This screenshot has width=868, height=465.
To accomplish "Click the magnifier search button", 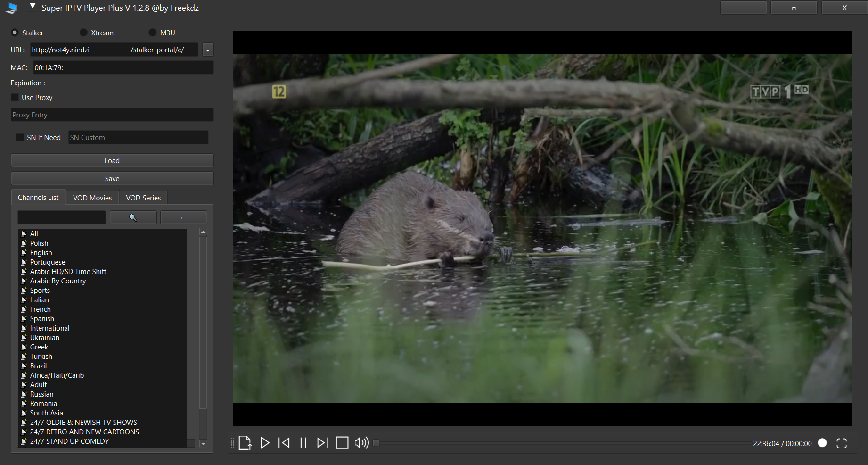I will coord(133,217).
